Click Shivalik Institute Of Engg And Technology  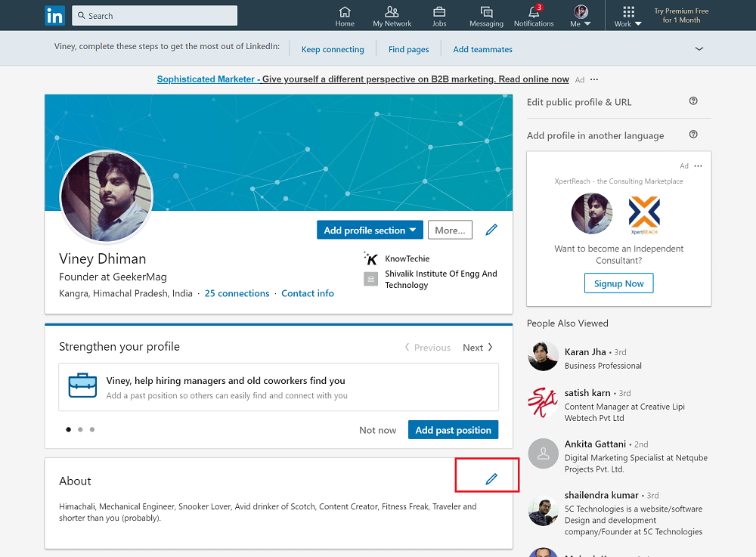[441, 279]
